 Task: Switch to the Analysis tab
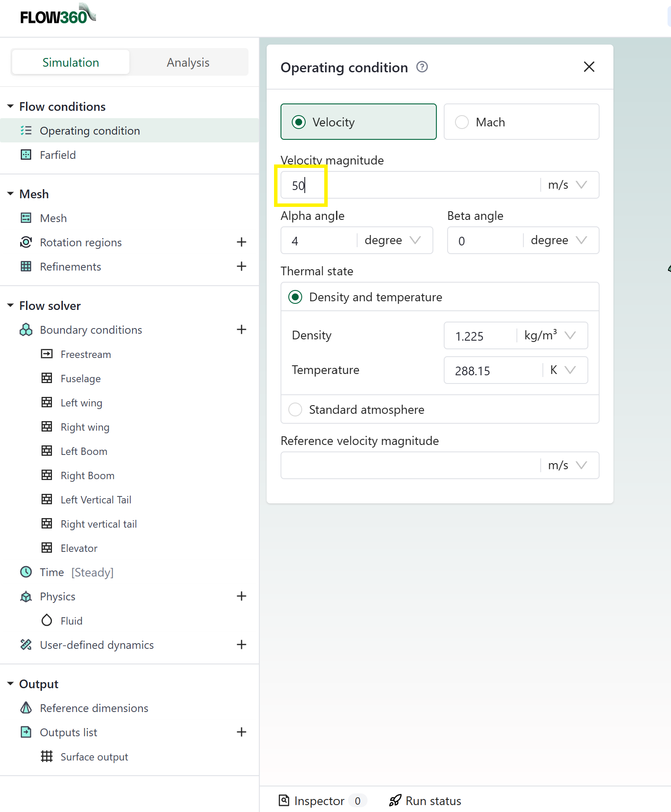coord(188,62)
